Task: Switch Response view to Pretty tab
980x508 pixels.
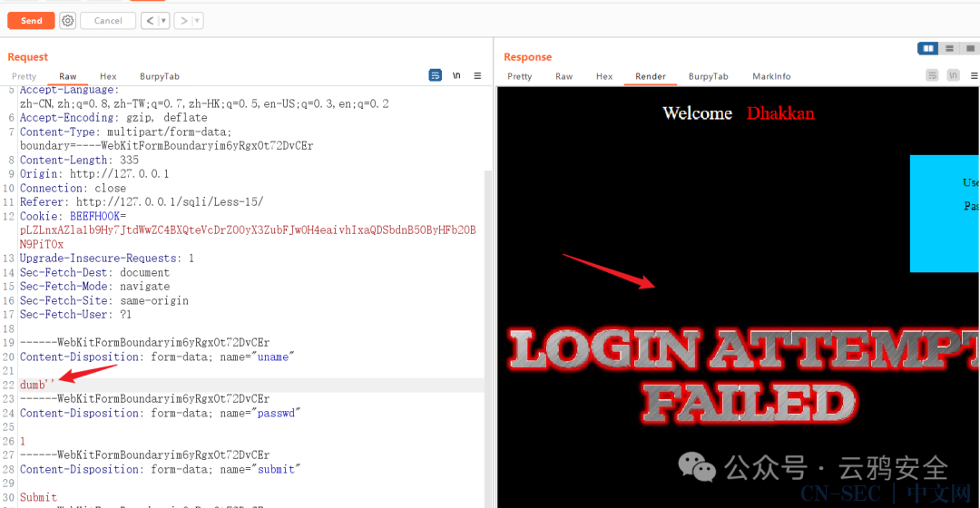Action: pyautogui.click(x=519, y=76)
